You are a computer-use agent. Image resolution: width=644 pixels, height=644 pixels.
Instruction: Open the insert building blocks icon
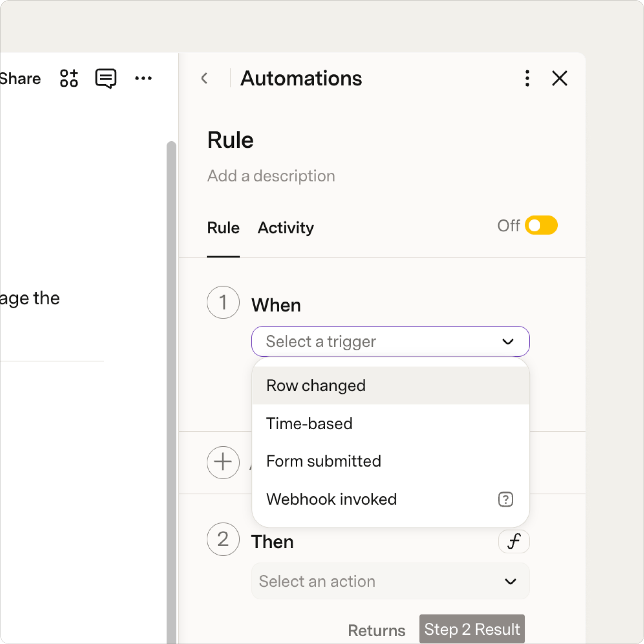click(x=69, y=78)
